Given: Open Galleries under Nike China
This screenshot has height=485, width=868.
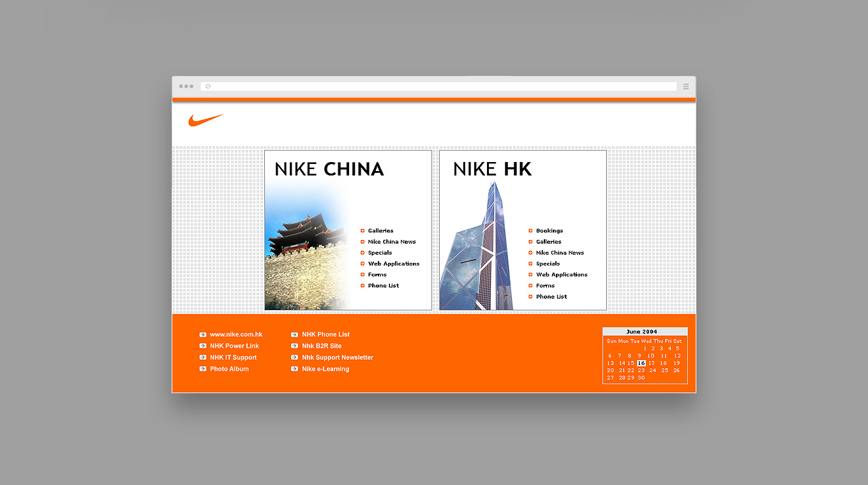Looking at the screenshot, I should coord(380,231).
